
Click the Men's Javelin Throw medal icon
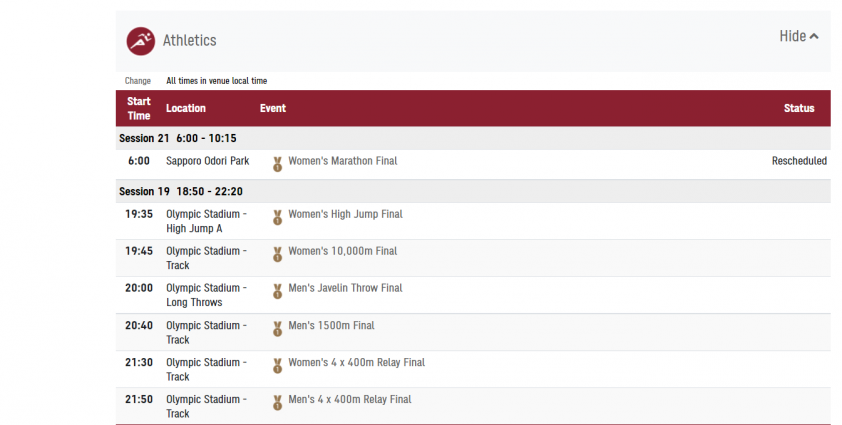click(x=277, y=290)
